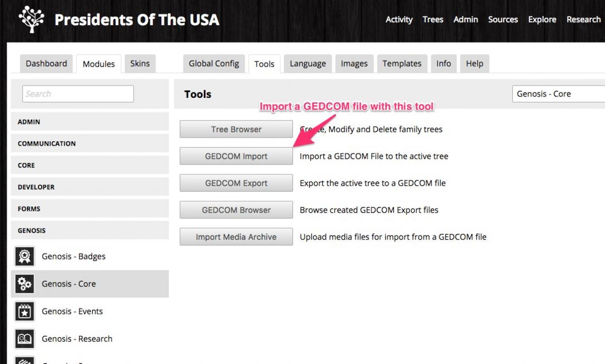The width and height of the screenshot is (605, 364).
Task: Open the Explore menu
Action: click(x=542, y=19)
